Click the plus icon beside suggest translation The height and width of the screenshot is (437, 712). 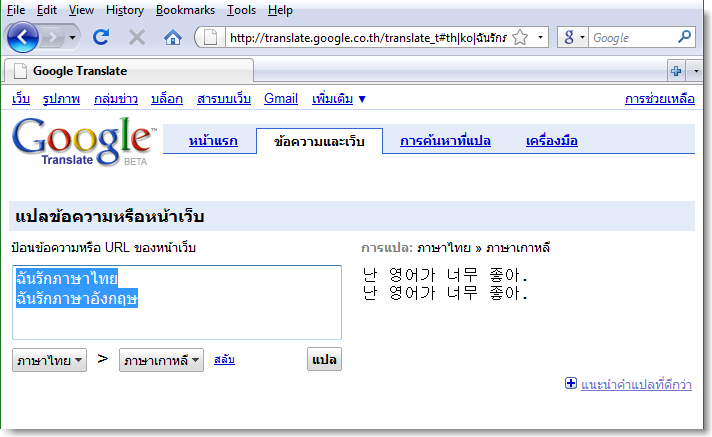(x=571, y=383)
